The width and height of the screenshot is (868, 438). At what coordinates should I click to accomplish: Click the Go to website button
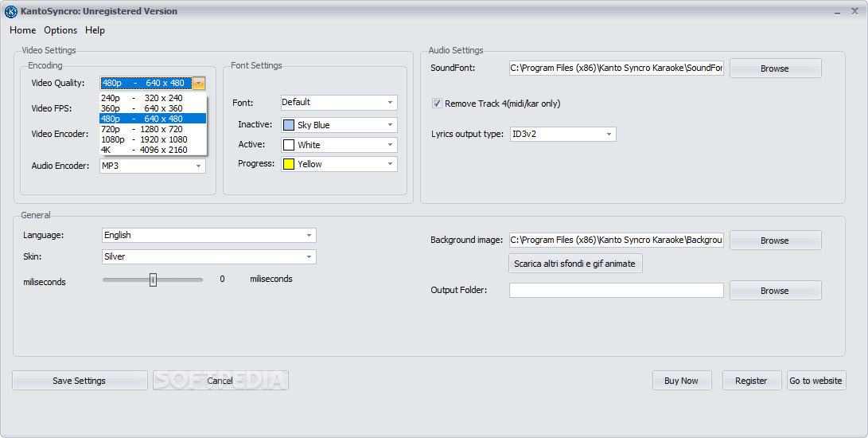point(816,381)
